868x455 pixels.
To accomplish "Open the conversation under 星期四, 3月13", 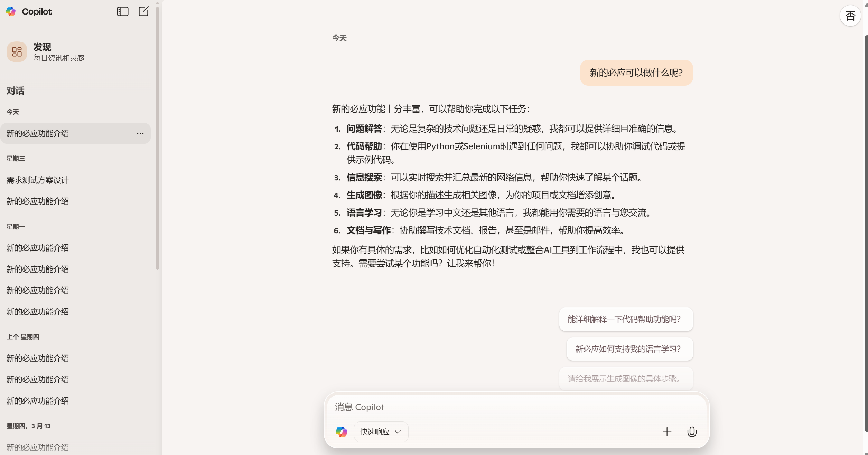I will tap(38, 447).
